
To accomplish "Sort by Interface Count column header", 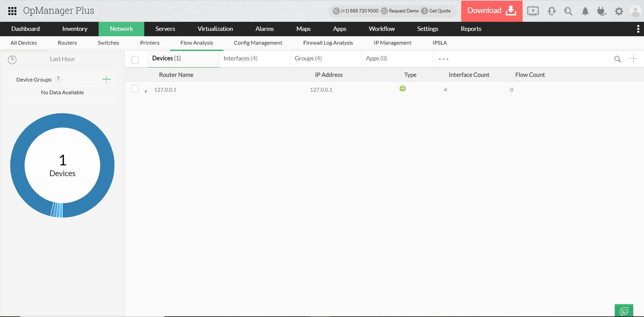I will coord(469,75).
